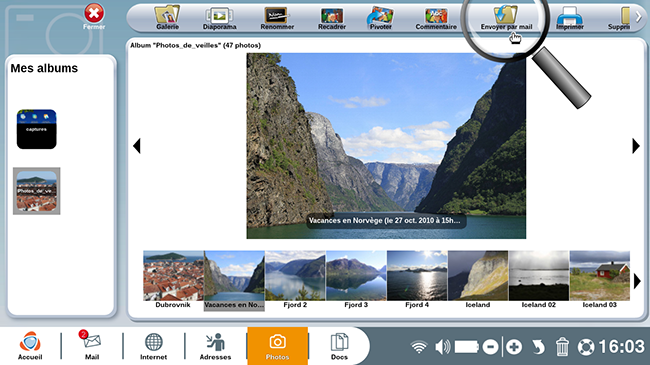Zoom out with the minus button

point(490,347)
